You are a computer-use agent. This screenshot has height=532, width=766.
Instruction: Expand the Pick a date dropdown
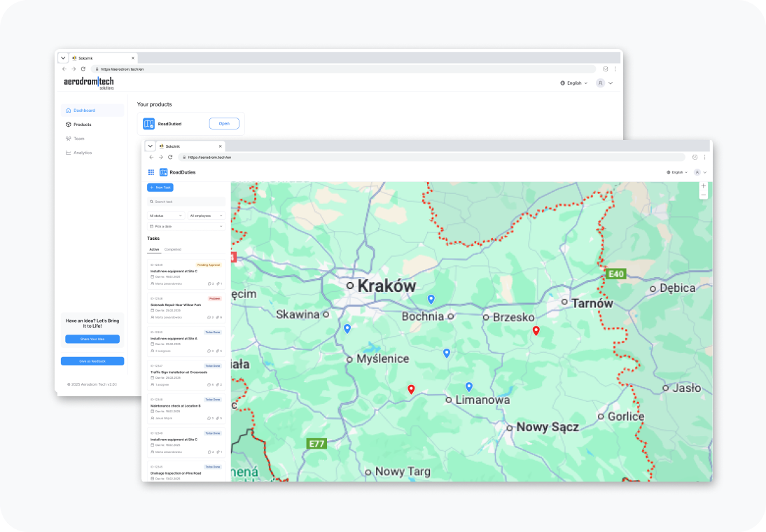click(x=186, y=226)
